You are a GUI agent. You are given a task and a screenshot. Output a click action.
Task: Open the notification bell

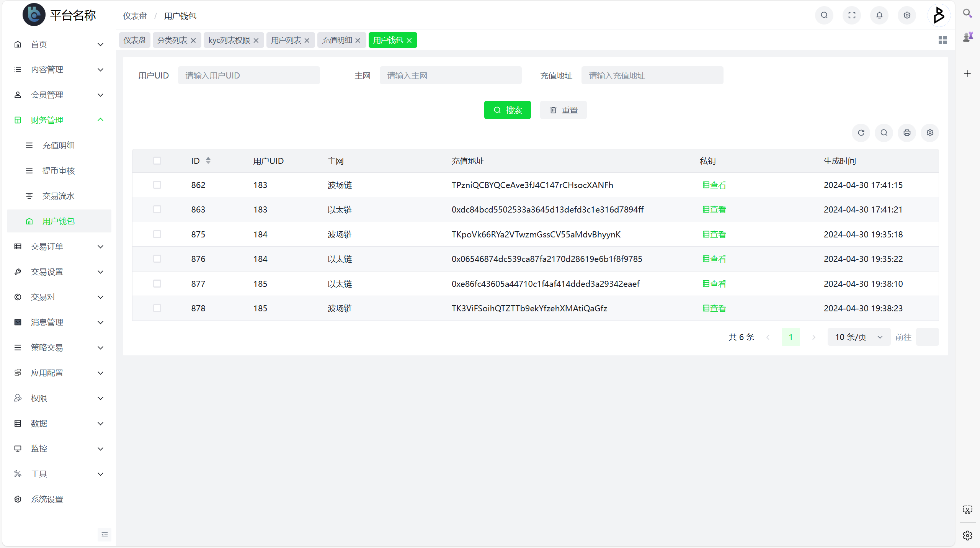pos(879,15)
